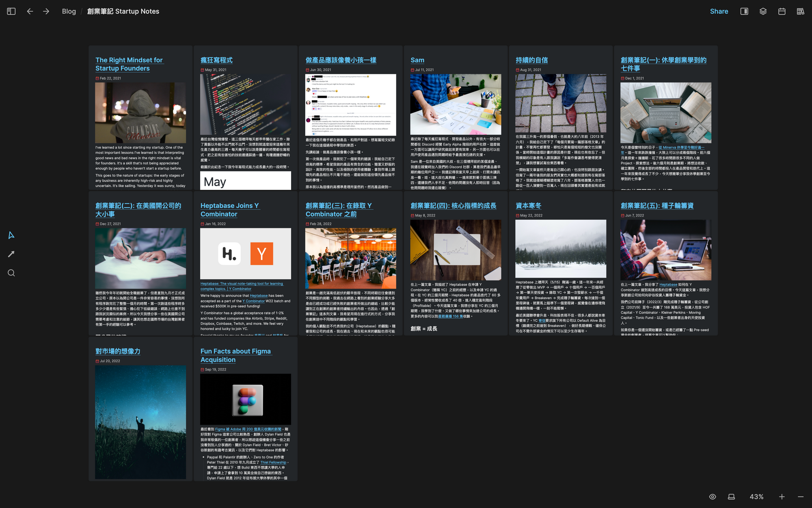Open the 43% zoom level menu
The width and height of the screenshot is (812, 508).
(x=756, y=497)
